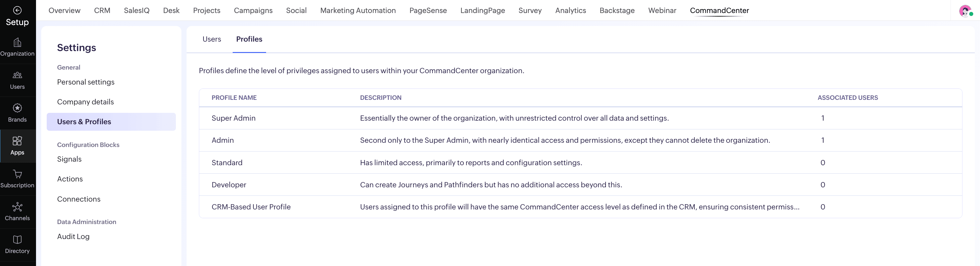Viewport: 980px width, 266px height.
Task: Select the Channels network icon
Action: 17,207
